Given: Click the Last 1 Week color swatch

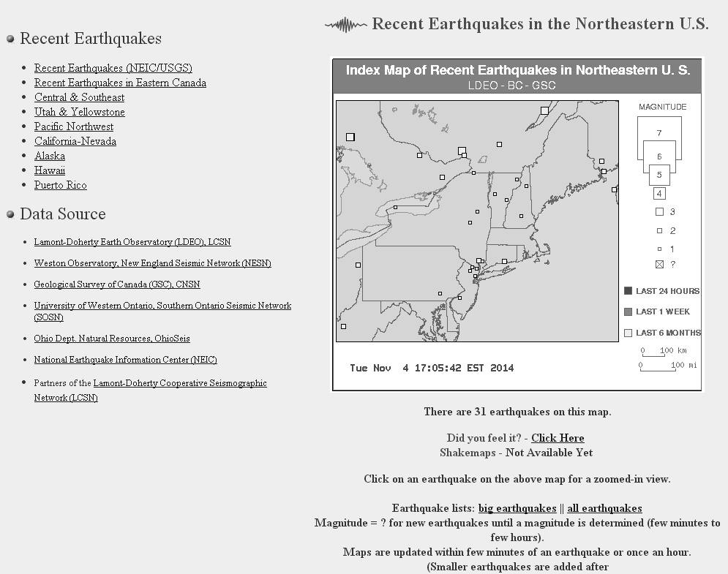Looking at the screenshot, I should [628, 312].
